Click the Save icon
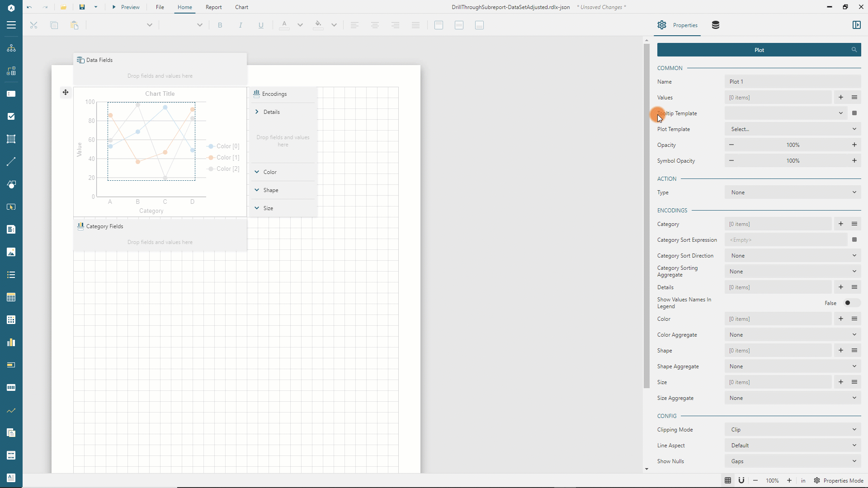868x488 pixels. (82, 7)
